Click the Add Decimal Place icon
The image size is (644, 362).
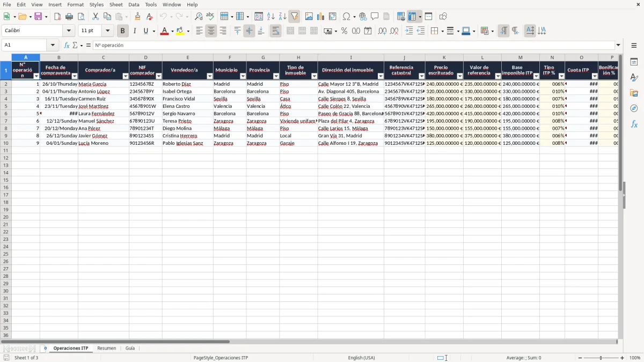[x=382, y=31]
